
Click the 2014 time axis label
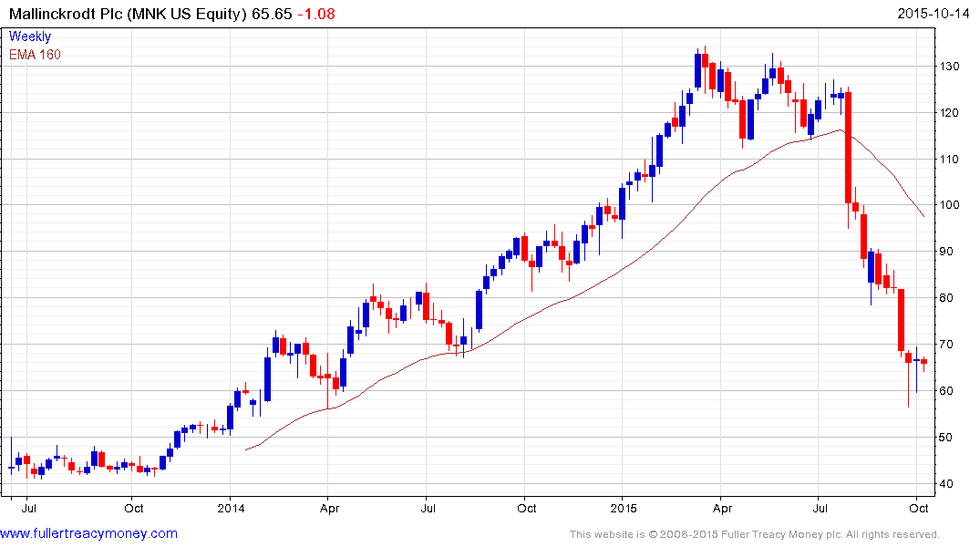[231, 508]
